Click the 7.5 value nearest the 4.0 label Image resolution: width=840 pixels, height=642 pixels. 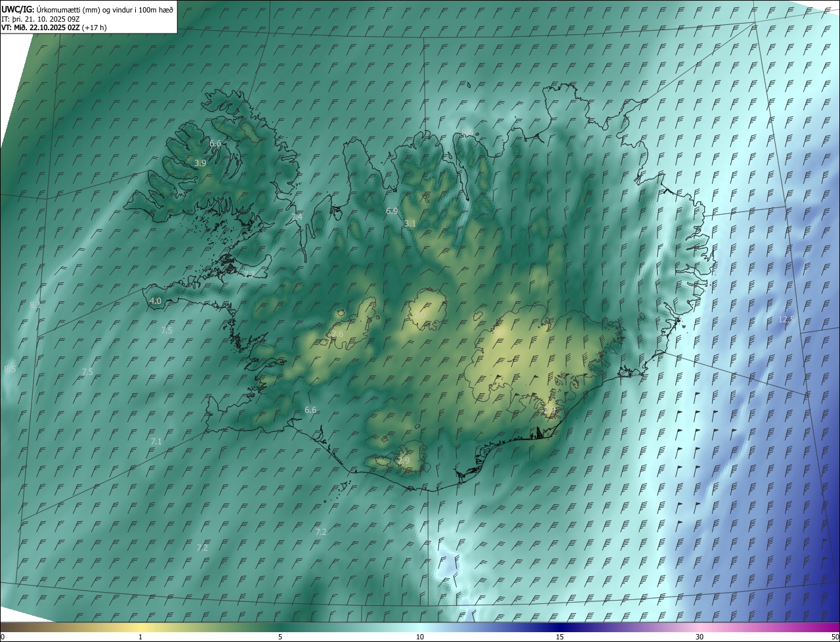(x=167, y=330)
